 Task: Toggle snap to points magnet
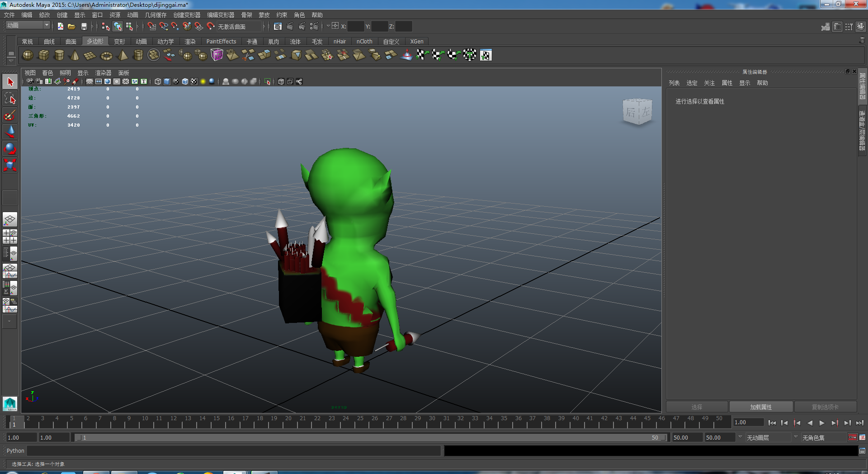(175, 26)
